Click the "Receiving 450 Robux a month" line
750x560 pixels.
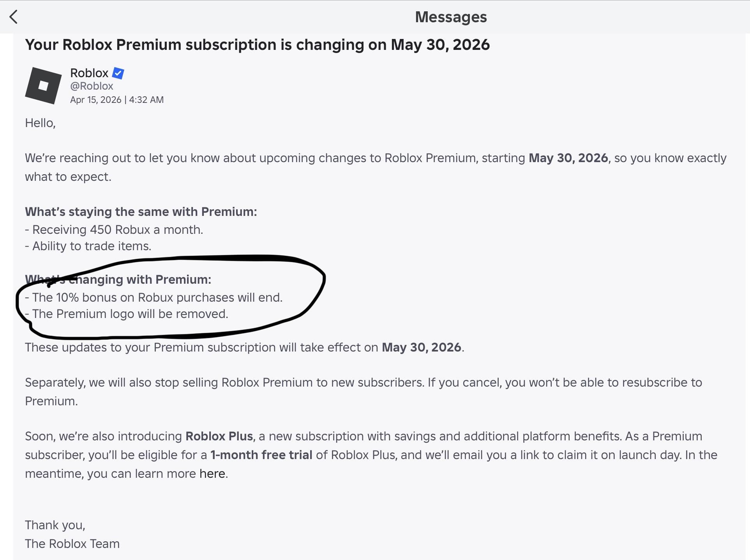(x=114, y=230)
